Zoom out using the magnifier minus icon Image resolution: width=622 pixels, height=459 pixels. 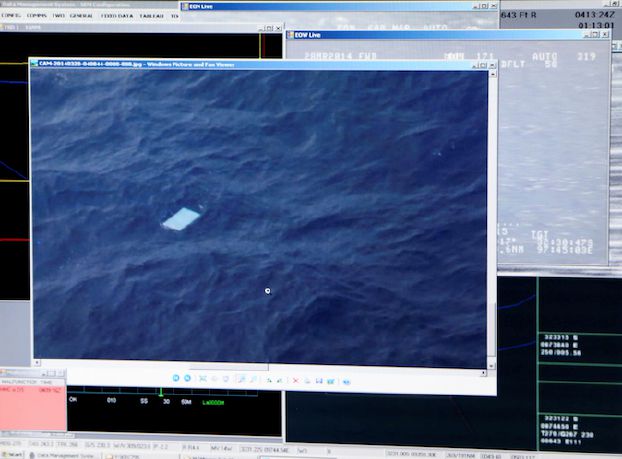point(252,380)
